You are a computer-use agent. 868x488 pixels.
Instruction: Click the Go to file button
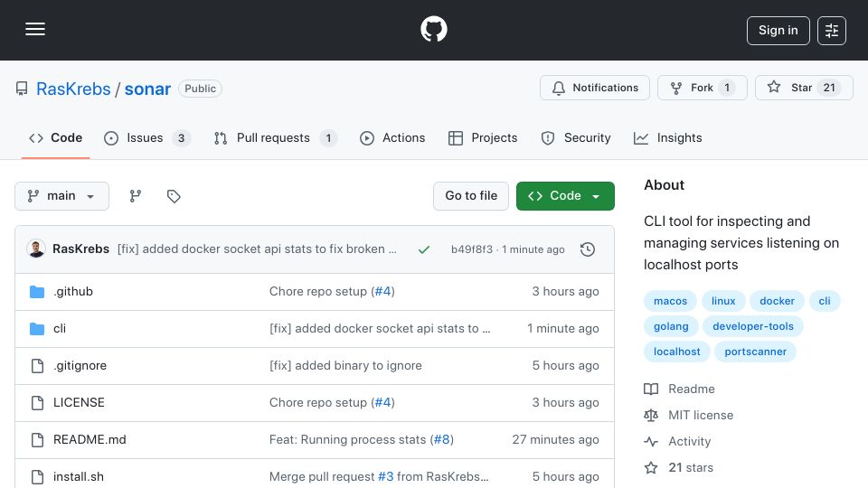click(x=470, y=196)
